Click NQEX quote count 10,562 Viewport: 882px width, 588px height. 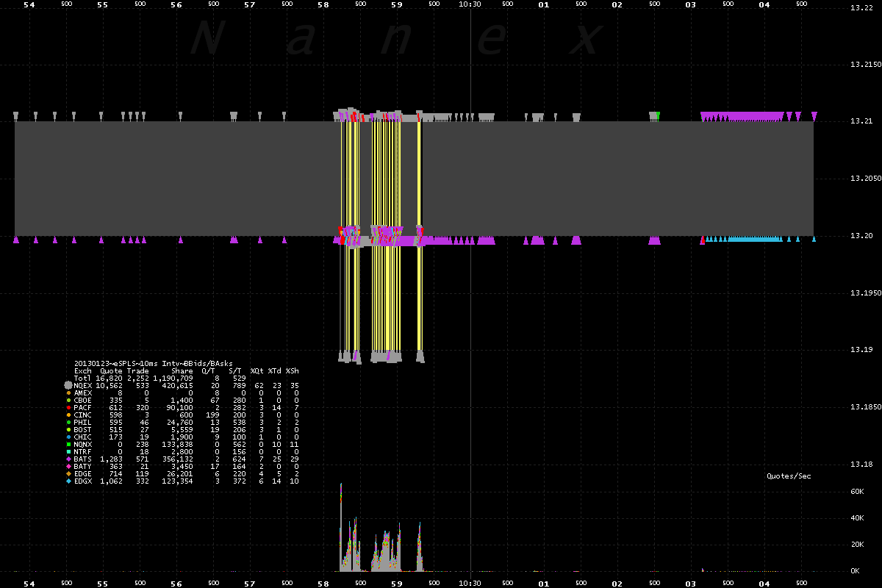[x=109, y=385]
